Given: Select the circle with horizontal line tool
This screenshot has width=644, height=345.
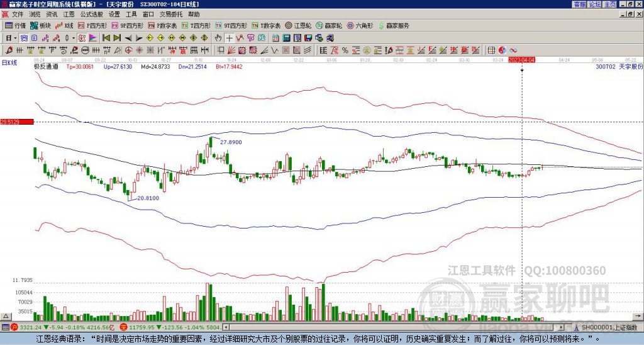Looking at the screenshot, I should tap(85, 50).
